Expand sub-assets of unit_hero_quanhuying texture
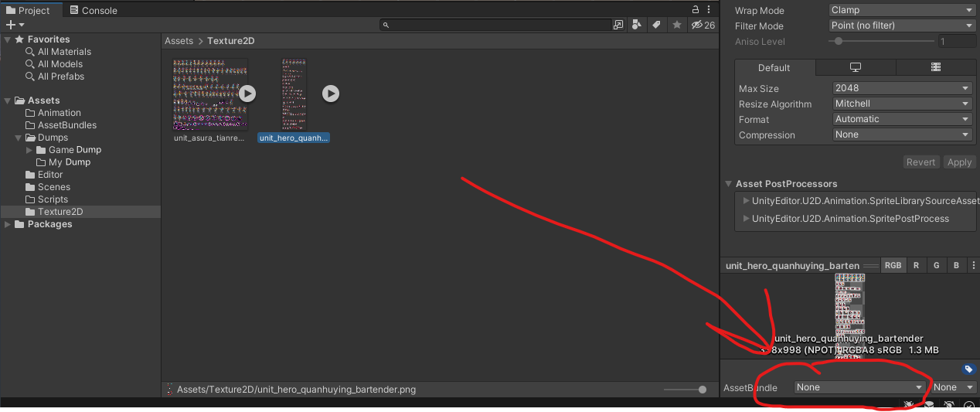Viewport: 980px width, 412px height. (330, 94)
